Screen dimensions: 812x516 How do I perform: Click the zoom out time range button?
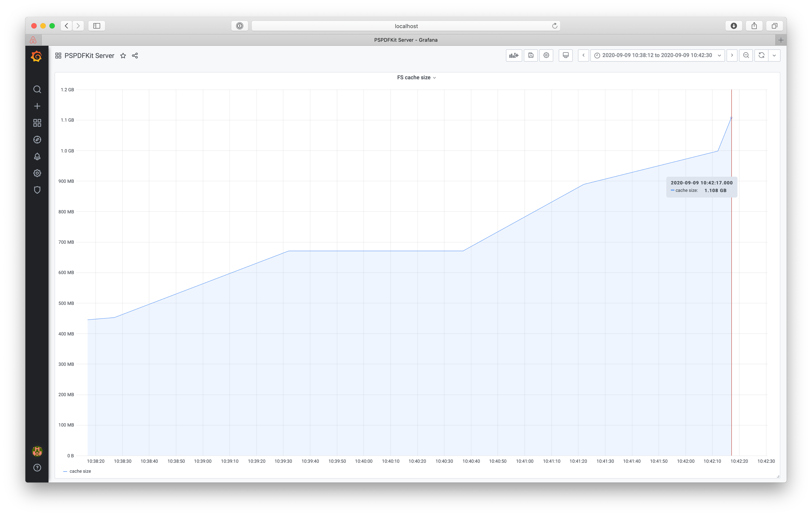pyautogui.click(x=746, y=55)
